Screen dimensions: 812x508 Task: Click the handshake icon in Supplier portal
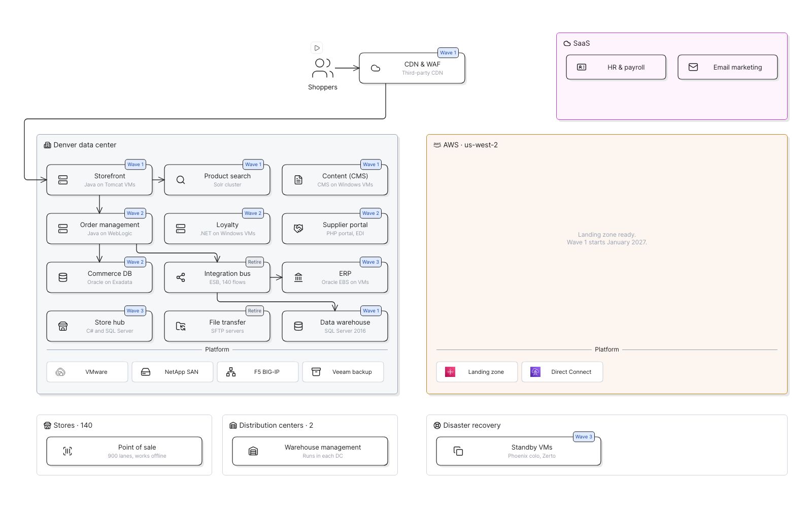click(298, 229)
